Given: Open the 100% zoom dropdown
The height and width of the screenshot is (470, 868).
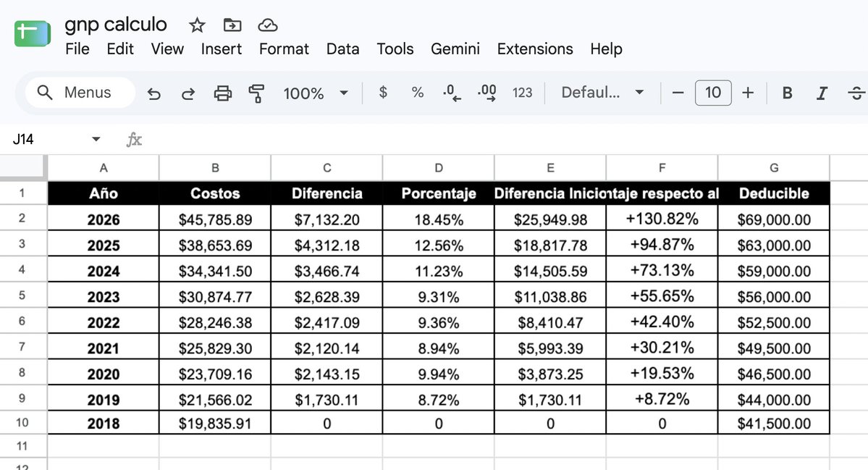Looking at the screenshot, I should click(x=316, y=93).
